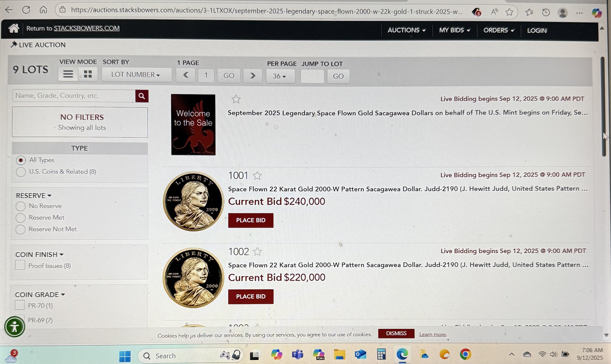
Task: Go to the next page arrow
Action: click(253, 76)
